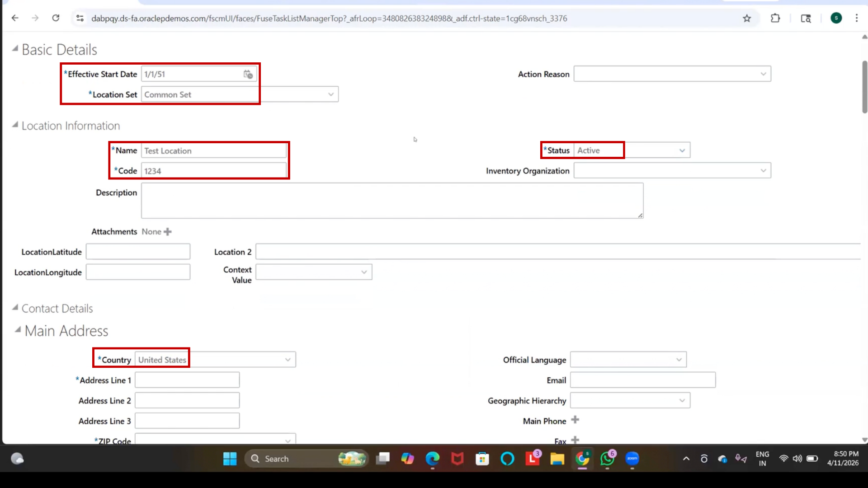Focus the browser address bar URL
This screenshot has width=868, height=488.
click(x=329, y=19)
